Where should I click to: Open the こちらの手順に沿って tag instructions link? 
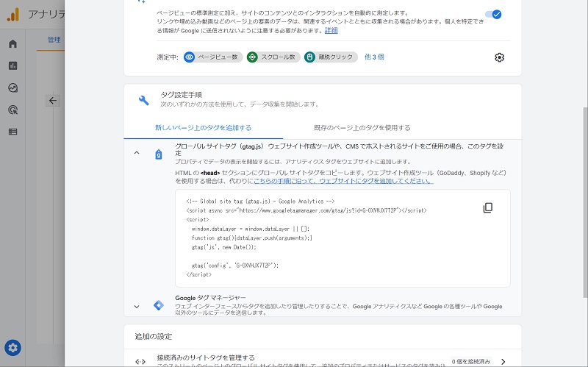(x=343, y=181)
